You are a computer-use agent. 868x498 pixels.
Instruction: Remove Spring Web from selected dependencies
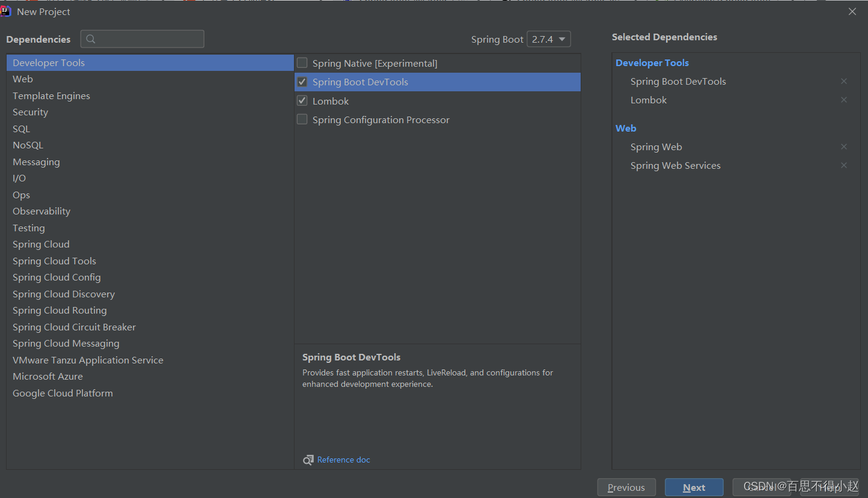(x=844, y=147)
